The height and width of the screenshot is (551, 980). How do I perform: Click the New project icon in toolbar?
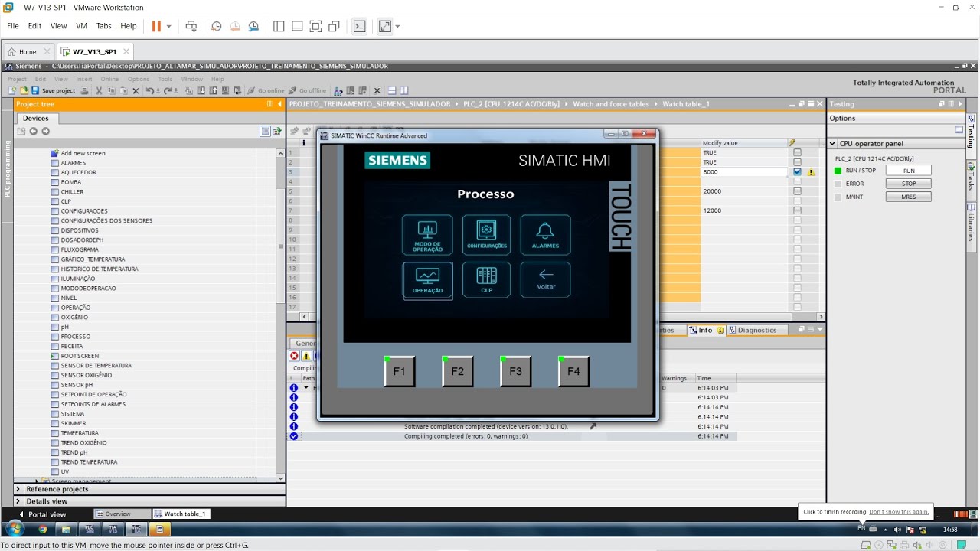point(13,90)
